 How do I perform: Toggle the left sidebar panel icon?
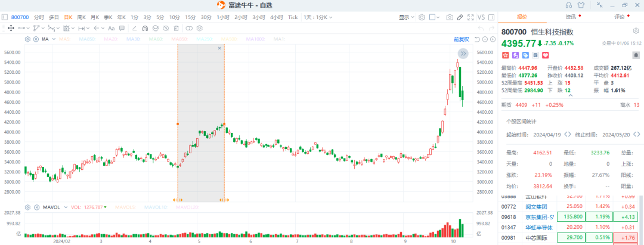5,17
